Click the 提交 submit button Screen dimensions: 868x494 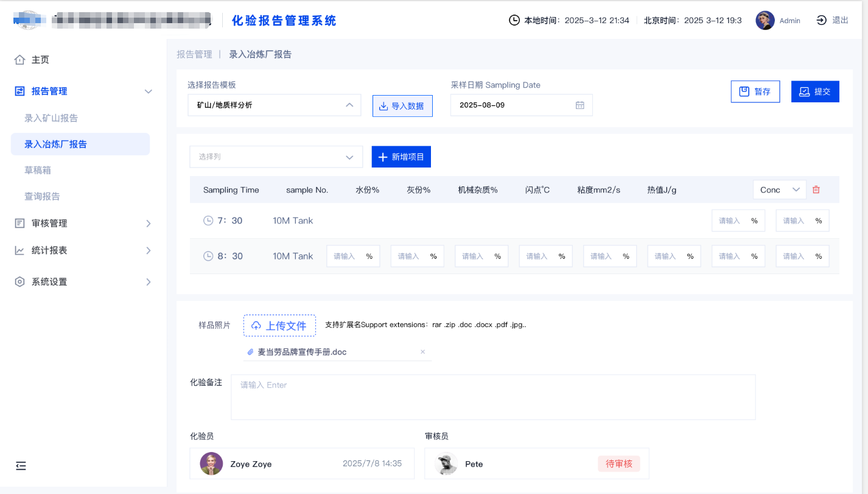click(815, 91)
